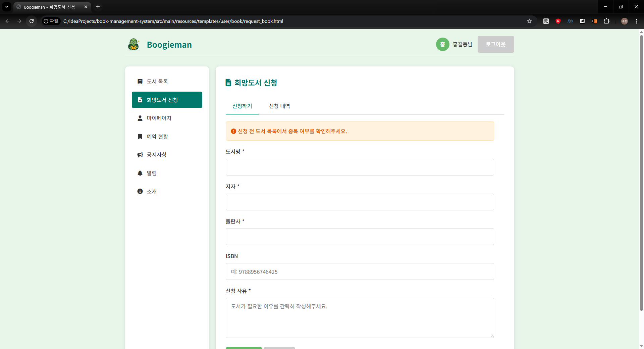Click inside the 도서명 input field
The image size is (644, 349).
360,167
